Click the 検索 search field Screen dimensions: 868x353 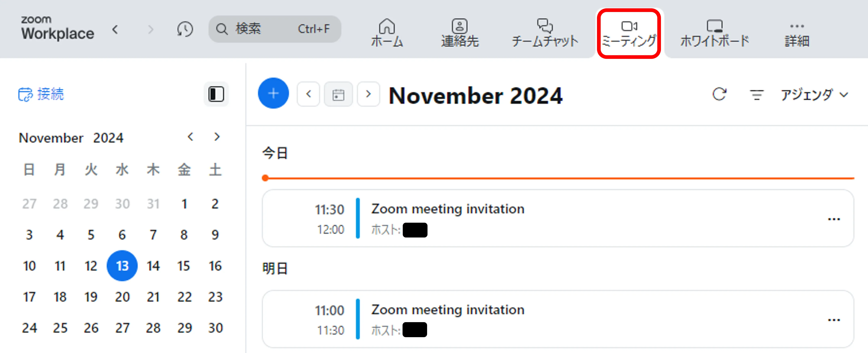[274, 29]
